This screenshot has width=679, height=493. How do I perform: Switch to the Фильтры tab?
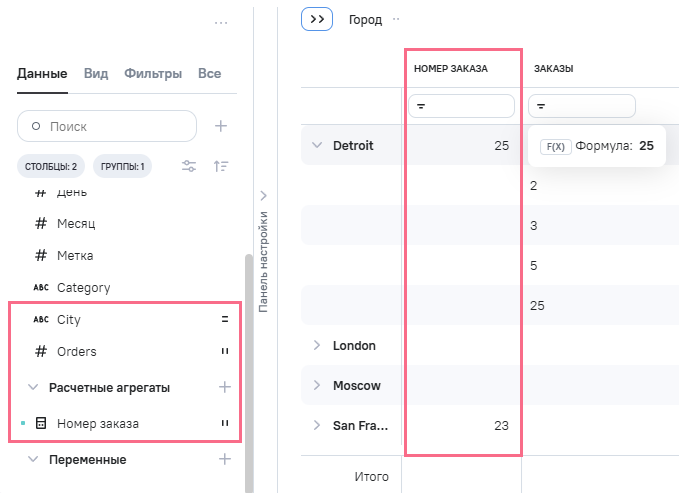coord(153,73)
